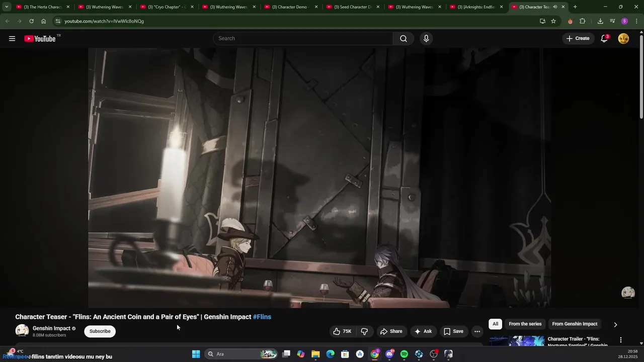
Task: Focus the YouTube Search field
Action: [x=303, y=39]
